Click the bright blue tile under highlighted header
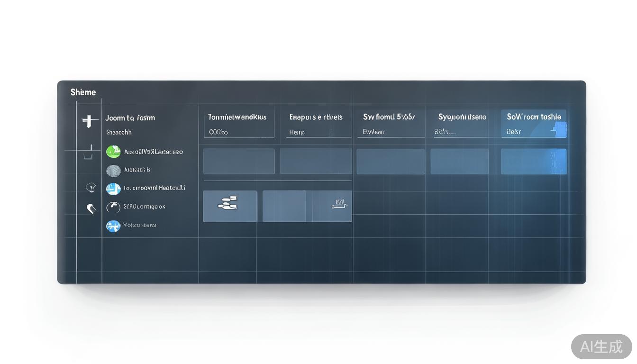Screen dimensions: 637x364 [x=534, y=162]
